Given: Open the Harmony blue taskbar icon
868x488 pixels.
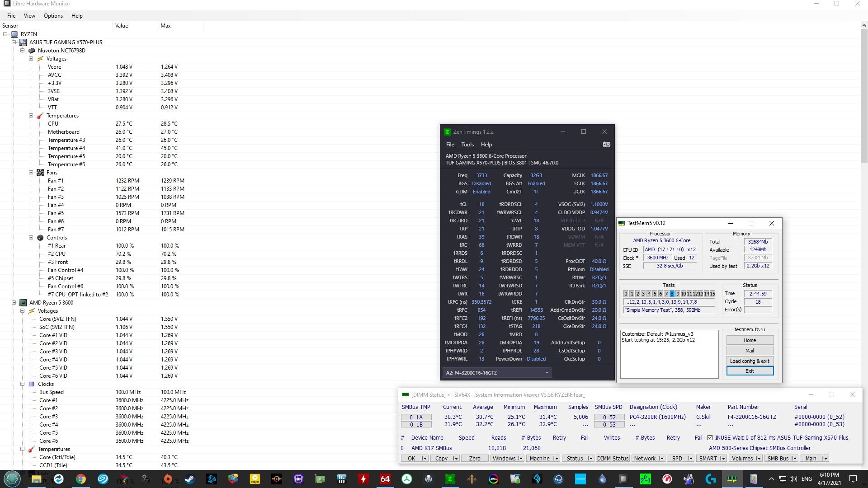Looking at the screenshot, I should pos(580,479).
